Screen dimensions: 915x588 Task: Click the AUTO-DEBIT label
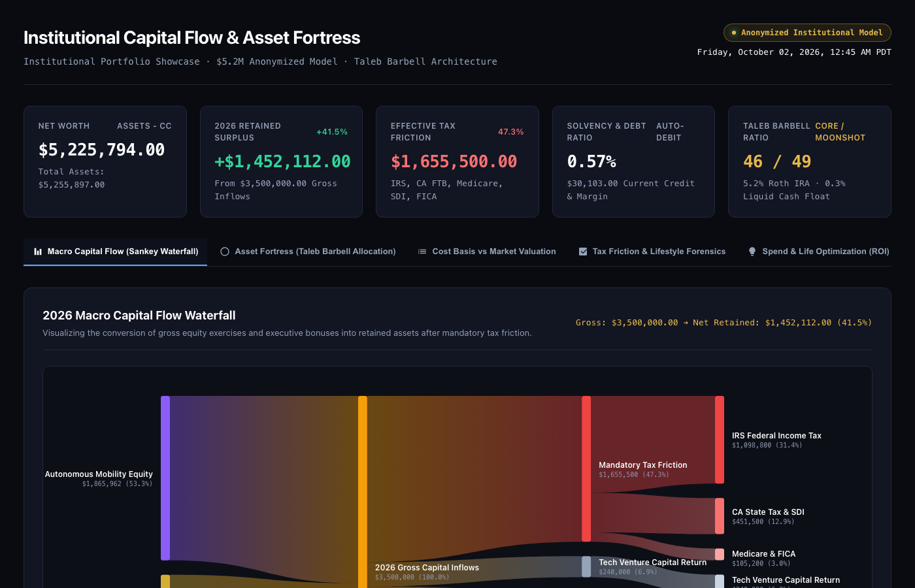671,132
